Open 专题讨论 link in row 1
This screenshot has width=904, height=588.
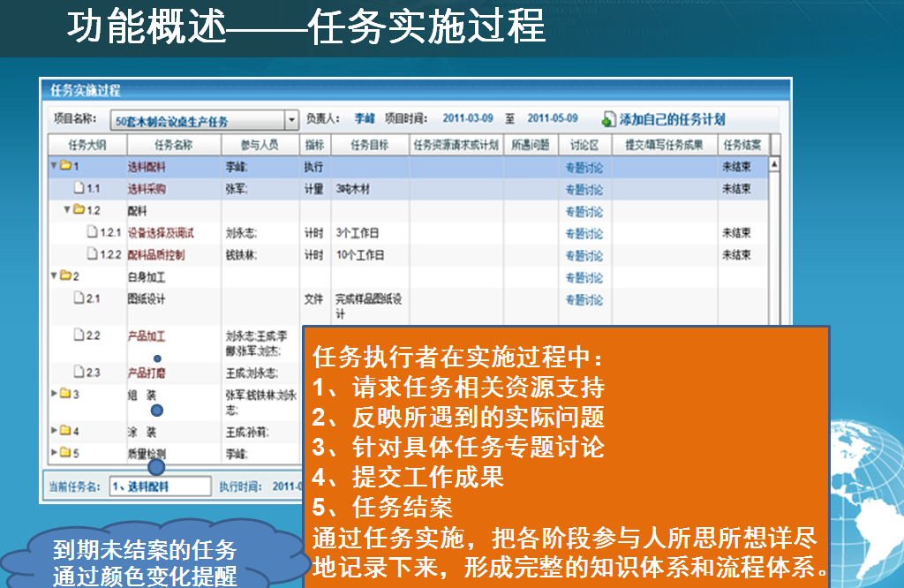[584, 168]
